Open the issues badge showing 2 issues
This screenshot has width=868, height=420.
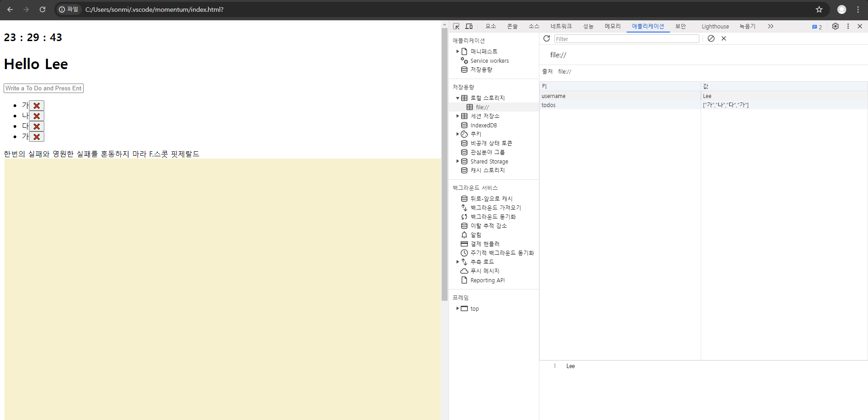click(817, 27)
